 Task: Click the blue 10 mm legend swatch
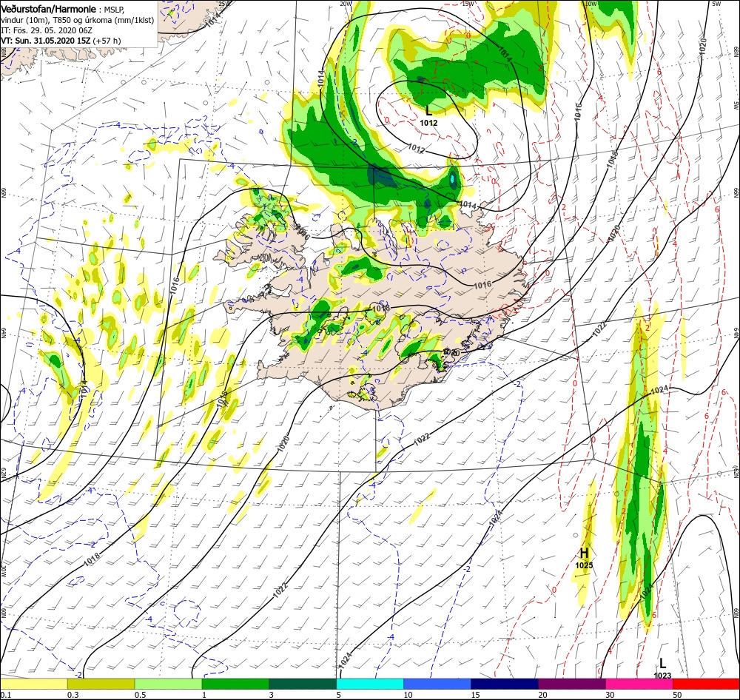(437, 684)
